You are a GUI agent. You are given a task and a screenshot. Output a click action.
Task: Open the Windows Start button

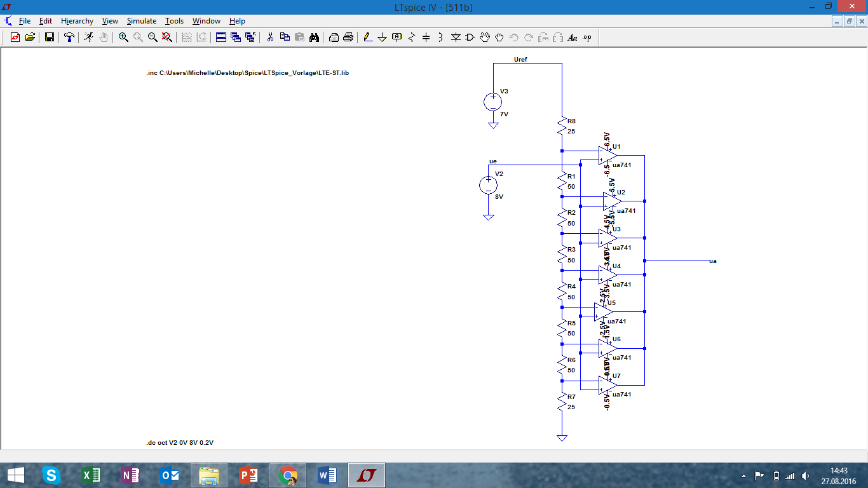point(15,475)
